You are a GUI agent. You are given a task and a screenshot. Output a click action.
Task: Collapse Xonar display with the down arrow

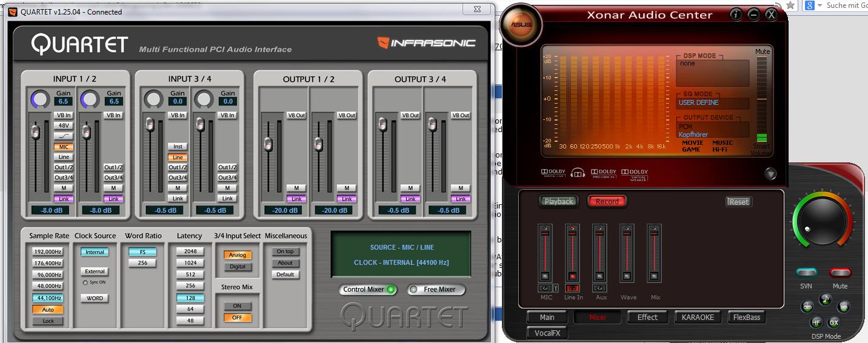pos(770,174)
